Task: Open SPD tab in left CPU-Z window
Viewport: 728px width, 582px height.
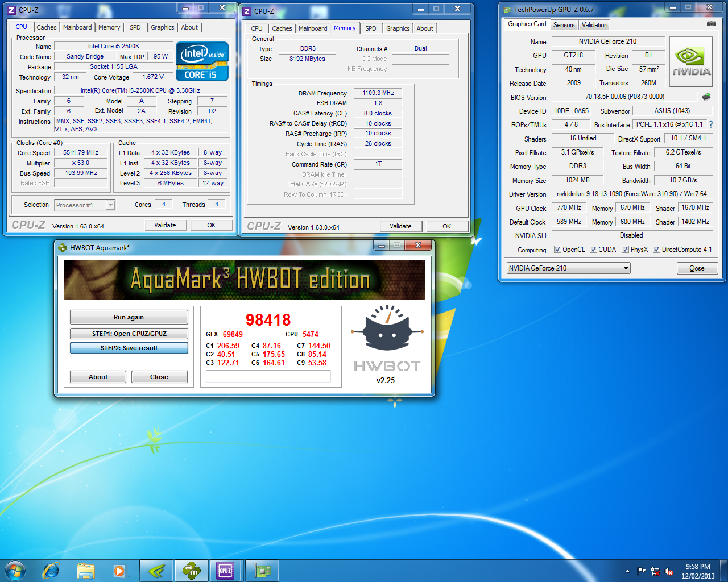Action: point(135,27)
